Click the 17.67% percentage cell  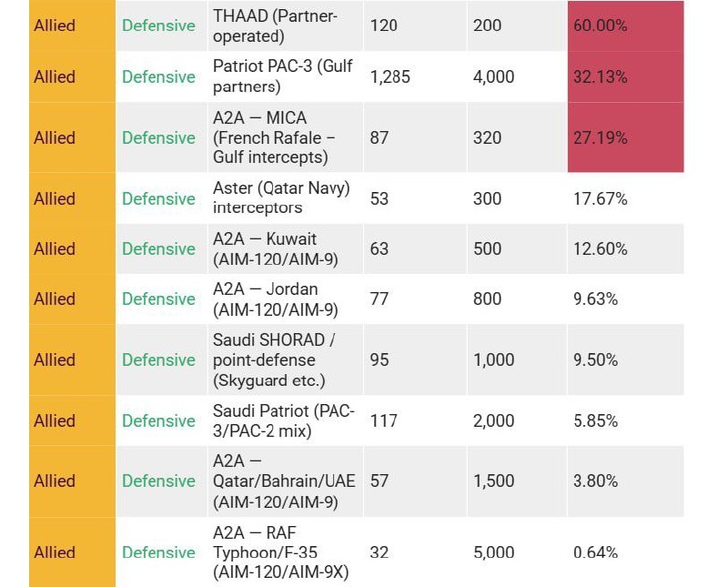click(x=601, y=198)
